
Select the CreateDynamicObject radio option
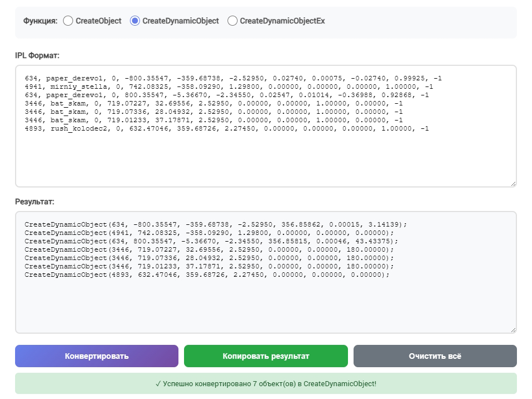point(134,21)
